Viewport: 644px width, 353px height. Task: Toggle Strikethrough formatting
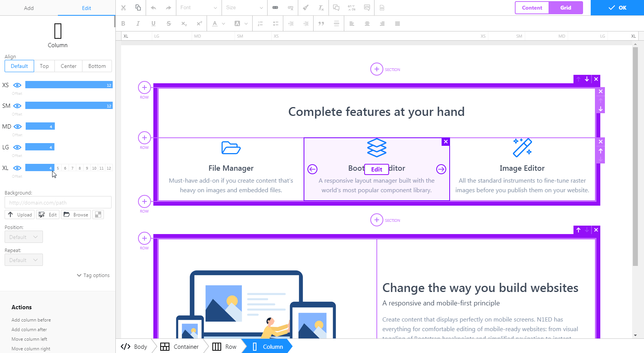pyautogui.click(x=169, y=23)
